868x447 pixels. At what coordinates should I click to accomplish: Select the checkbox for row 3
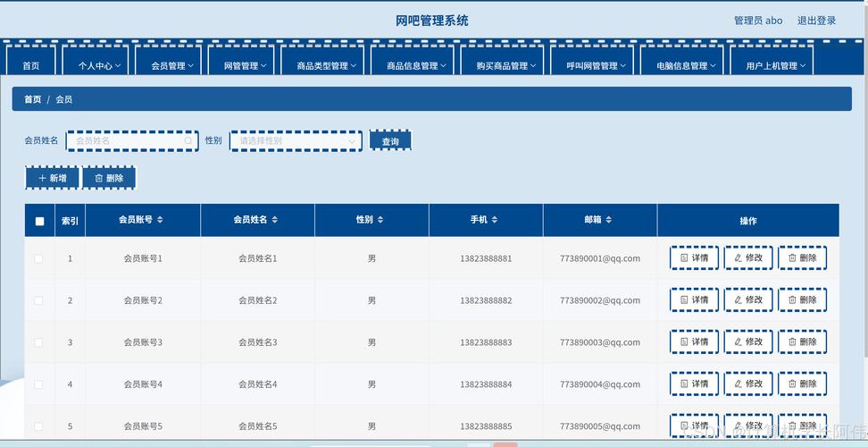[38, 342]
